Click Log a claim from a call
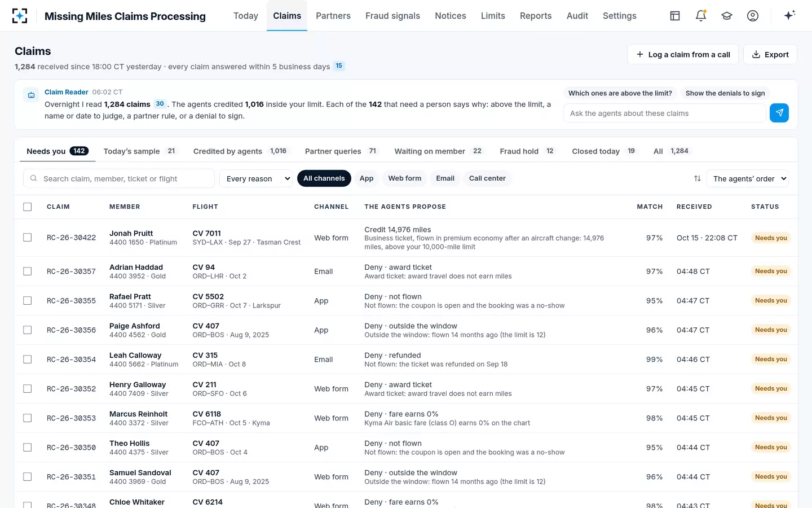This screenshot has height=508, width=812. tap(683, 54)
